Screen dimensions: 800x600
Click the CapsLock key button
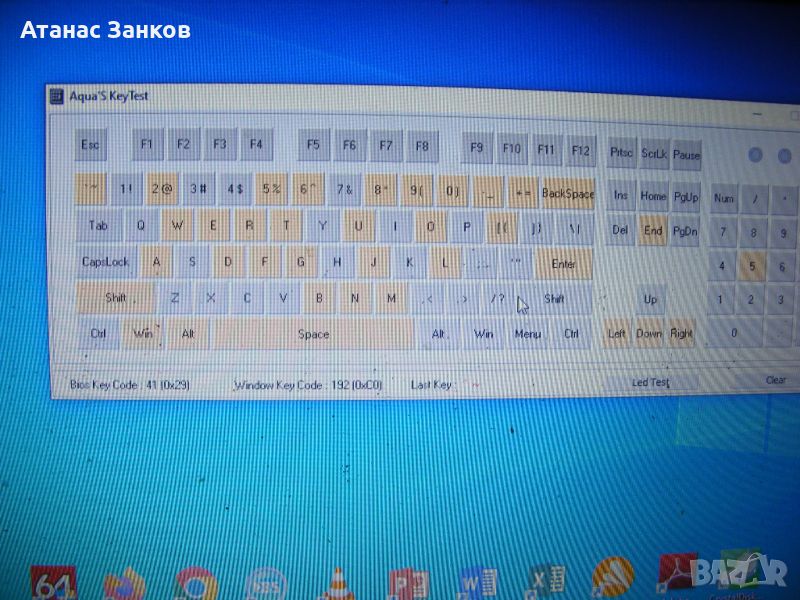(106, 262)
